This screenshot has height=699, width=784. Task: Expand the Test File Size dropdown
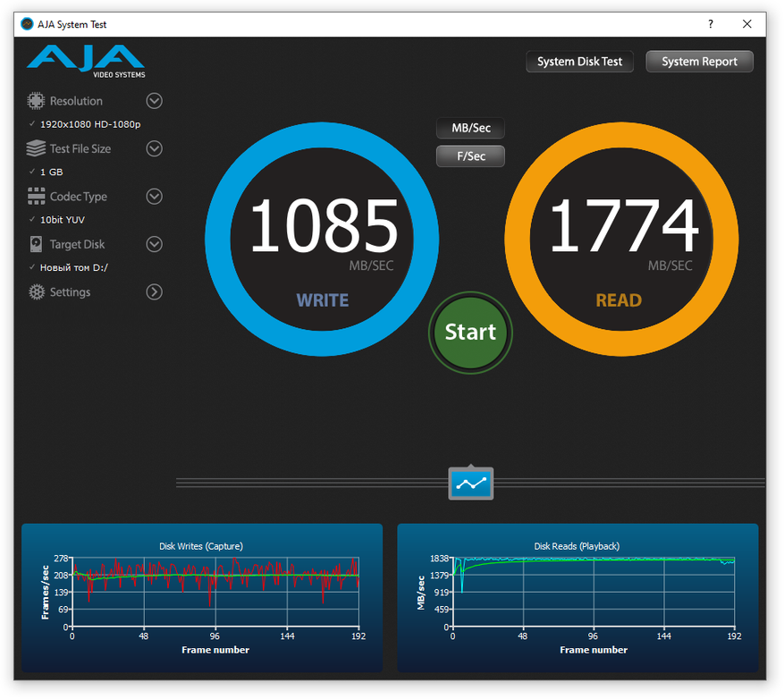click(154, 148)
